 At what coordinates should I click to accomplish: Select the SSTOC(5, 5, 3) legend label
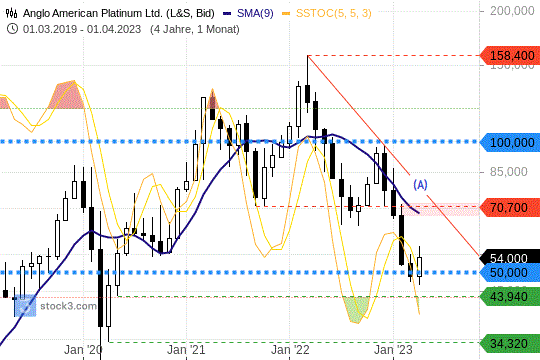click(x=334, y=13)
